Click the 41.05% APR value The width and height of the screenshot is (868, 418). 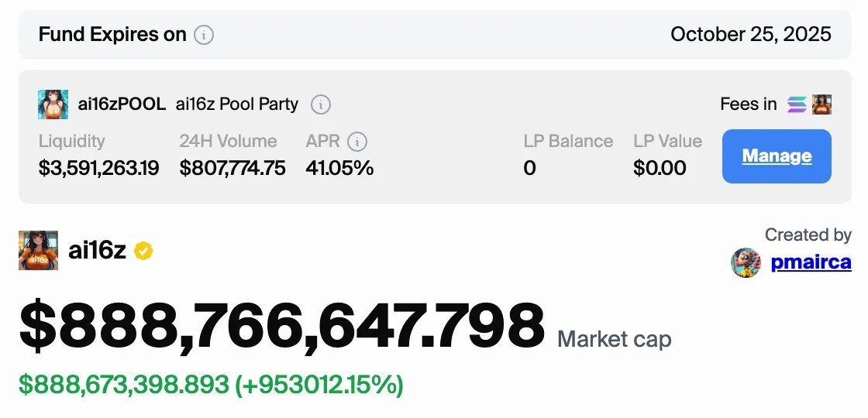[x=340, y=168]
